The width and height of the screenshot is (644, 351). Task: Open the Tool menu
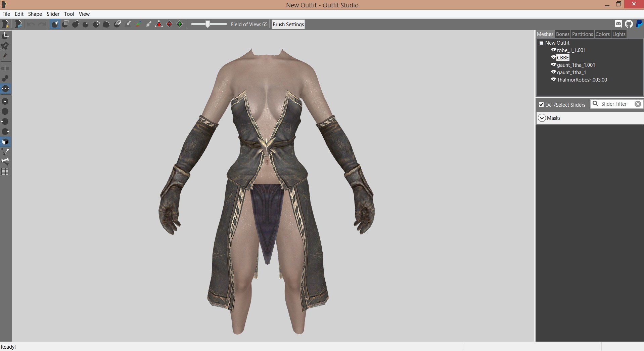(69, 14)
